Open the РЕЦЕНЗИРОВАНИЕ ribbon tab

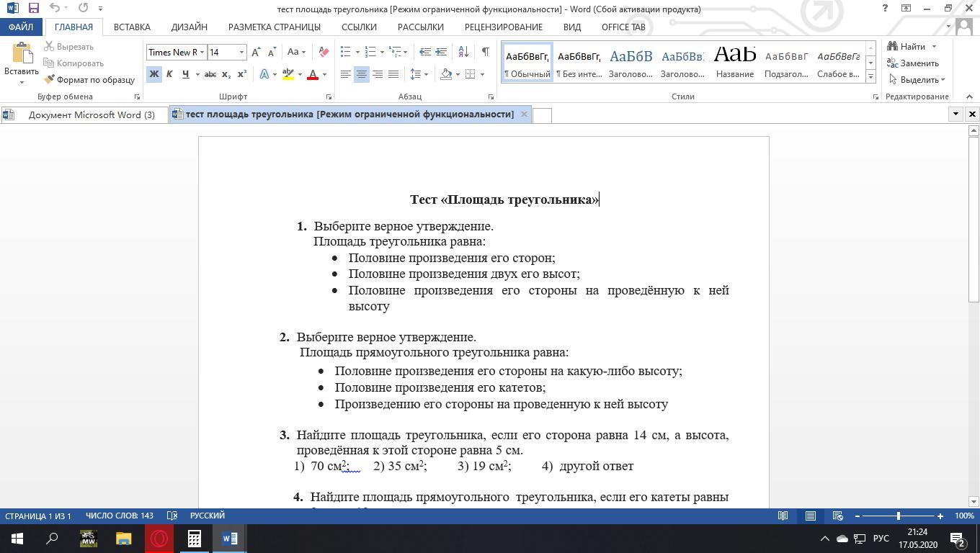(504, 27)
